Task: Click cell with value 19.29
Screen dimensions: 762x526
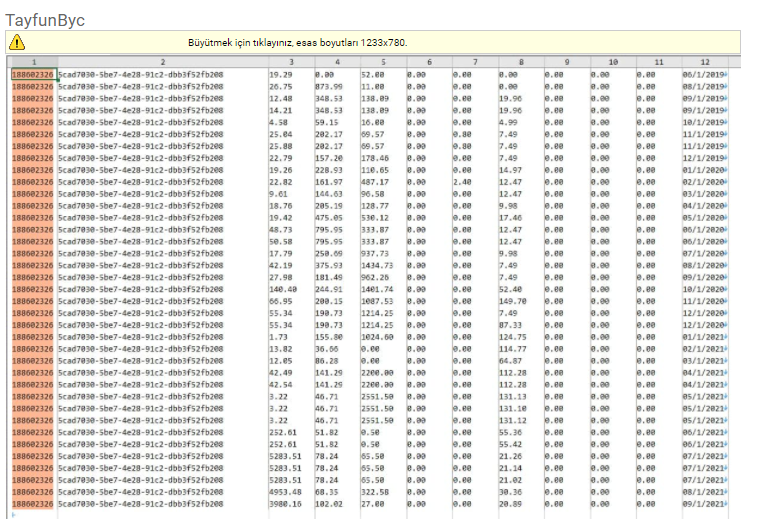Action: coord(281,74)
